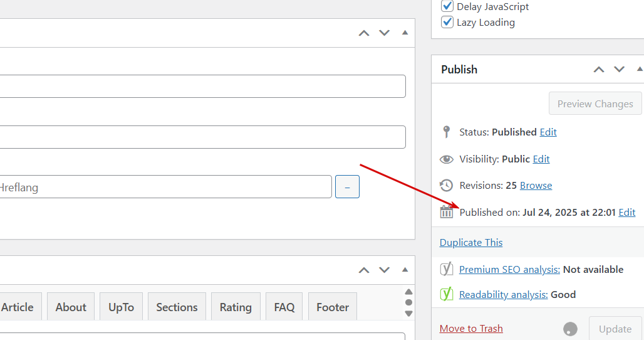Open the FAQ tab
The height and width of the screenshot is (340, 644).
284,307
